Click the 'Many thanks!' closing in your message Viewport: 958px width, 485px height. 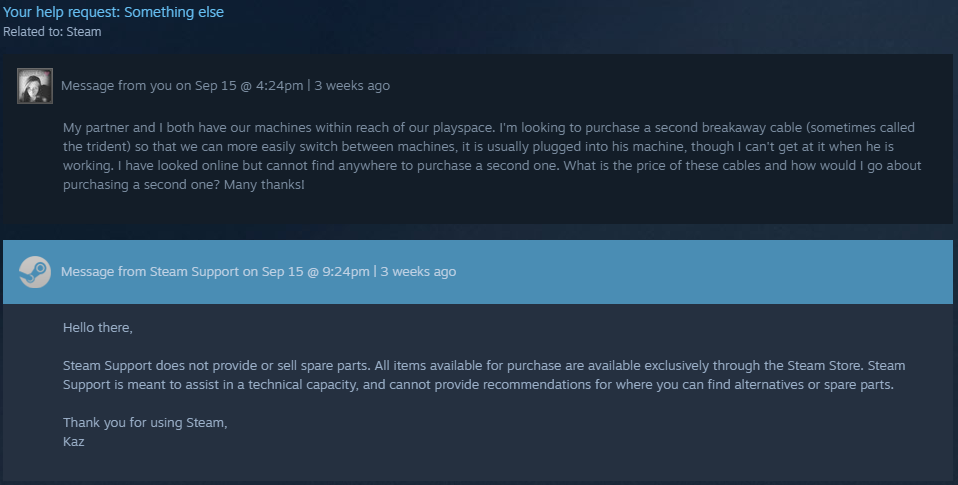coord(264,184)
